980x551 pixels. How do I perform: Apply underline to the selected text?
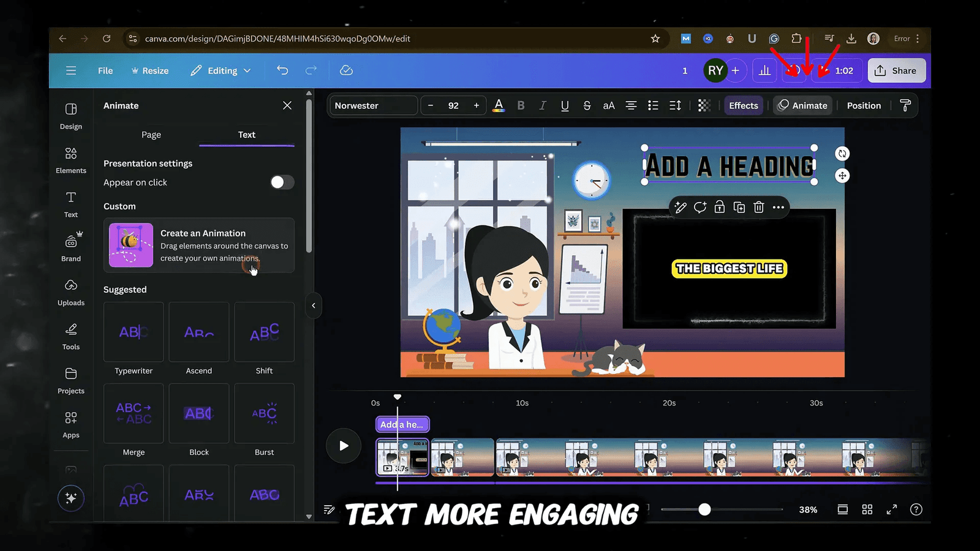coord(564,105)
